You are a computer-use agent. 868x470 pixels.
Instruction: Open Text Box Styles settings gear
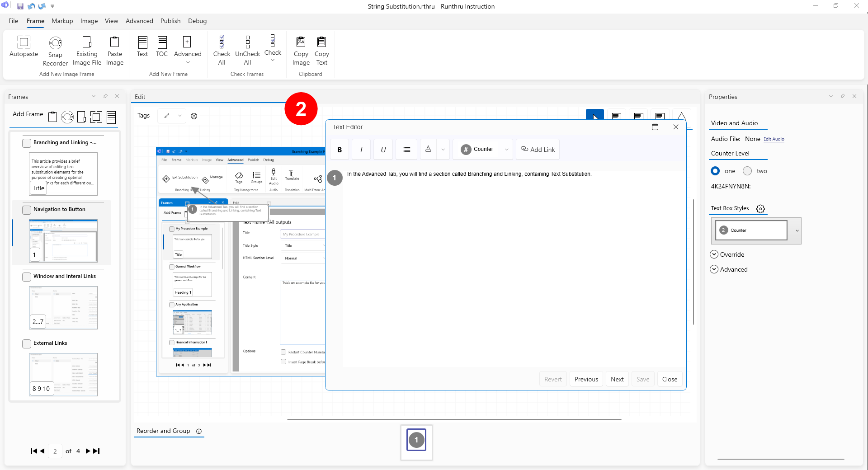tap(760, 209)
